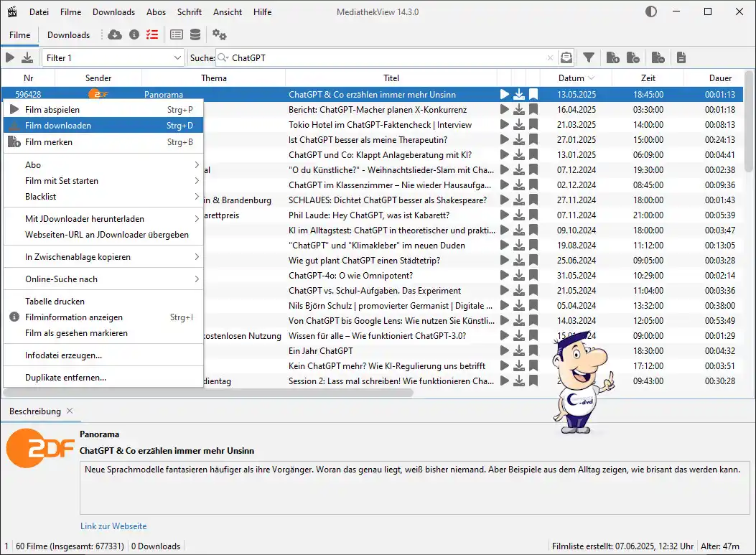
Task: Choose 'Film abspielen' from context menu
Action: pyautogui.click(x=103, y=110)
